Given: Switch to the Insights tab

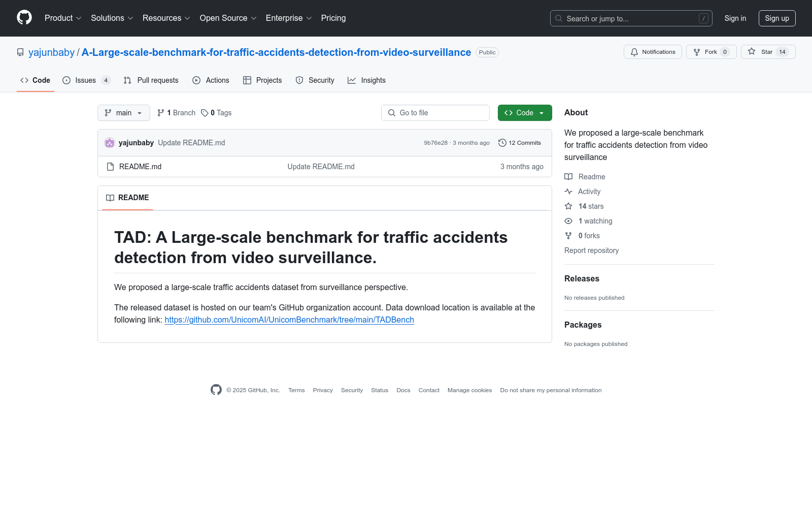Looking at the screenshot, I should tap(366, 80).
